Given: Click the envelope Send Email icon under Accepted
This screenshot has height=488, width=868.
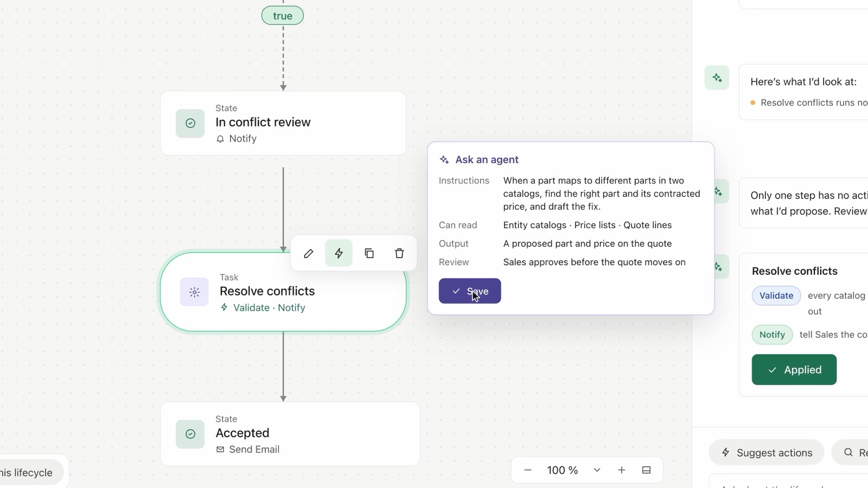Looking at the screenshot, I should (220, 450).
